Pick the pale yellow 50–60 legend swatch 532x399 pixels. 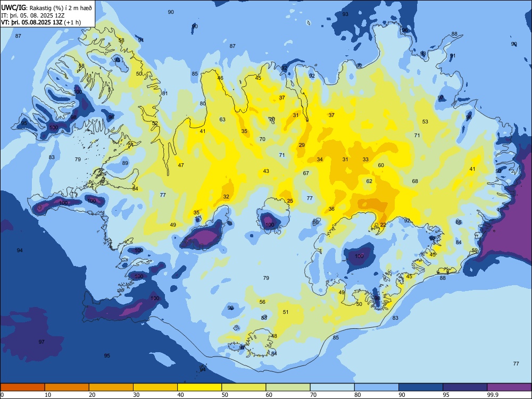tap(244, 387)
